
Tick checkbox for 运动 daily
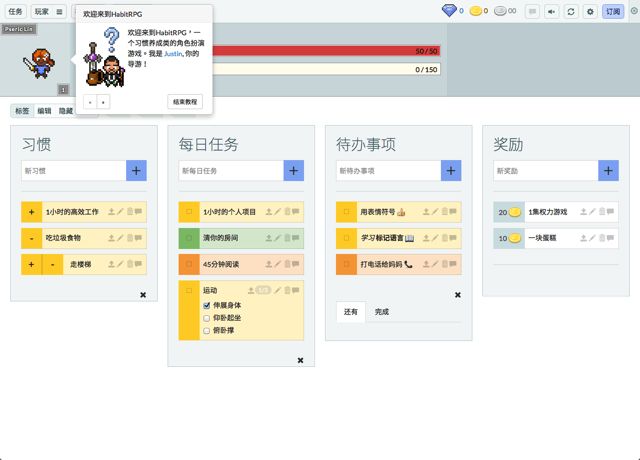[189, 291]
